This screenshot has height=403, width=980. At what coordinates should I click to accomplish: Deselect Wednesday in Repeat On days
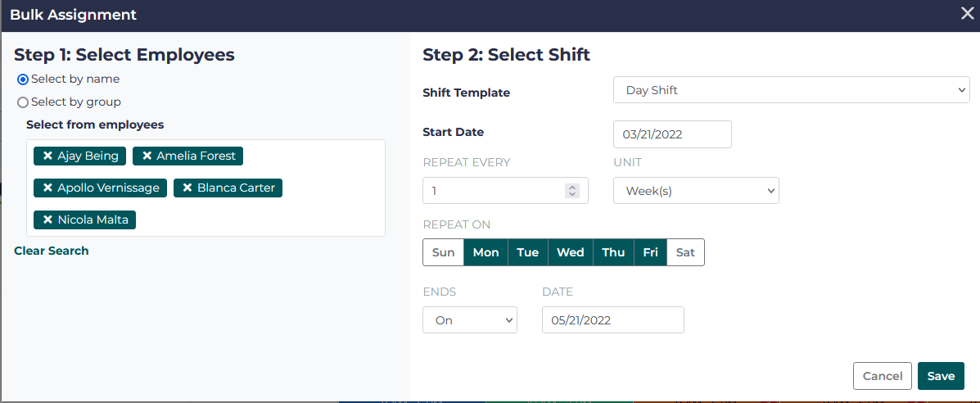click(x=570, y=252)
